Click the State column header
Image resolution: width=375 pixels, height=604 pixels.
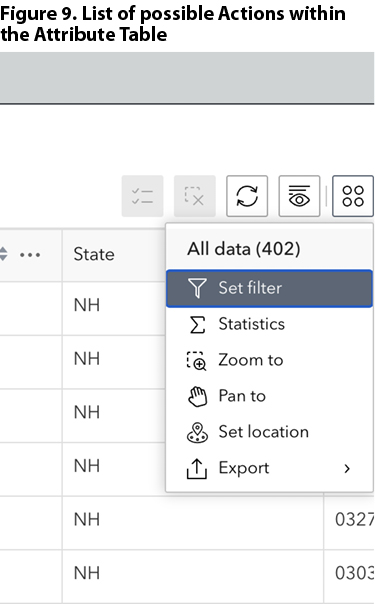94,254
